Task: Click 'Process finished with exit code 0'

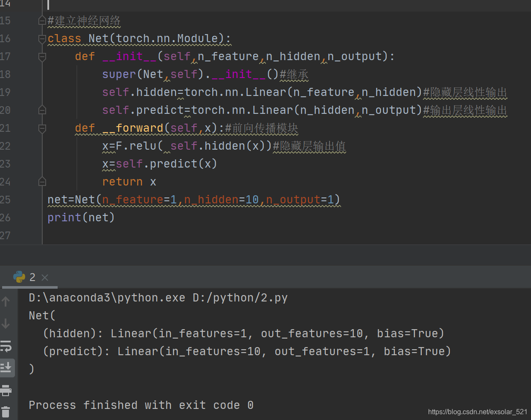Action: coord(141,405)
